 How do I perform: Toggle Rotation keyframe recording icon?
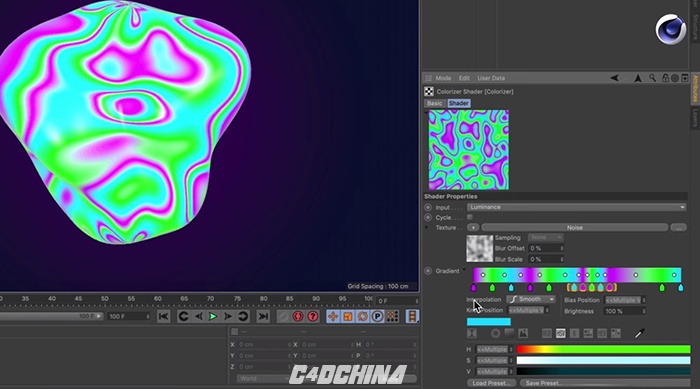click(362, 317)
